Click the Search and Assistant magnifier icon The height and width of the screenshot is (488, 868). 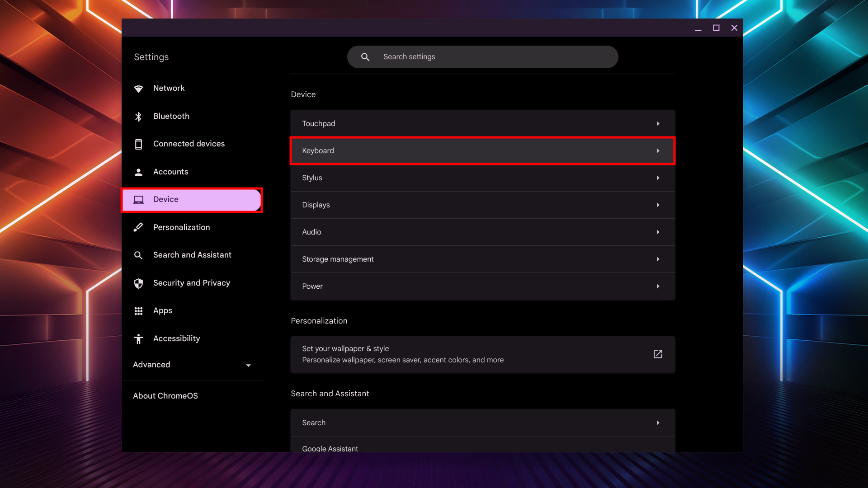[x=138, y=255]
